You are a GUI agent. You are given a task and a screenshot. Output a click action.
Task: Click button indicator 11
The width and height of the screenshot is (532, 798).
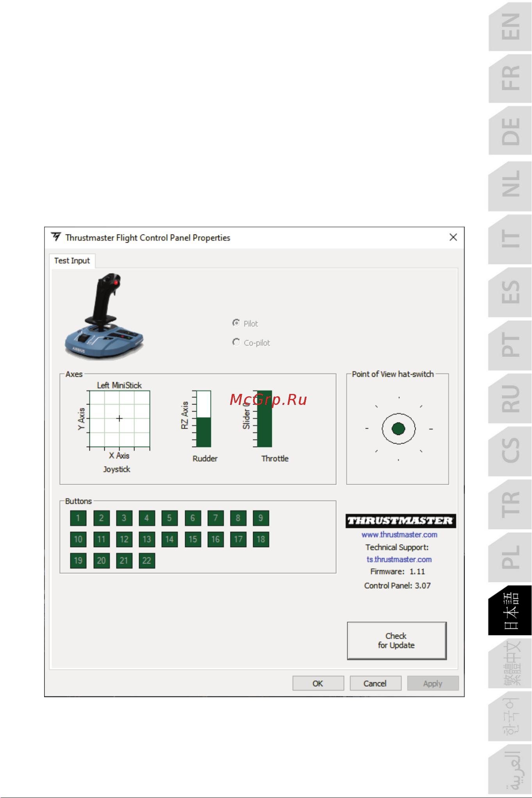coord(101,539)
